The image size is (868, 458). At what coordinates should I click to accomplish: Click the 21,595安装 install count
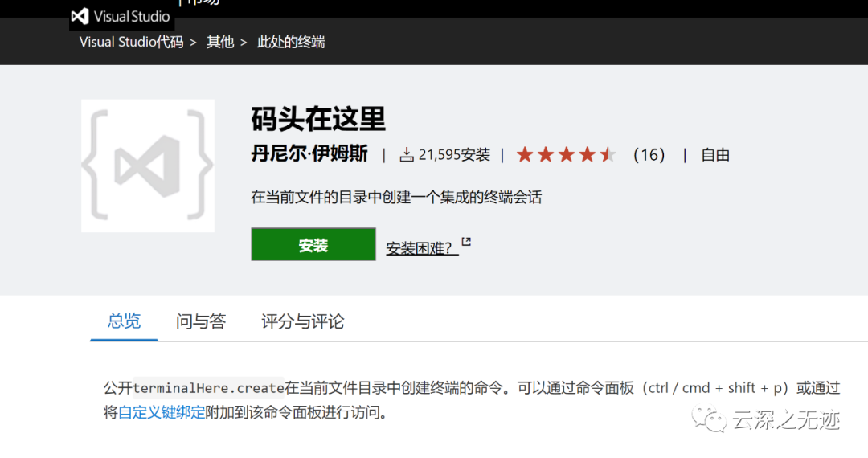coord(454,155)
